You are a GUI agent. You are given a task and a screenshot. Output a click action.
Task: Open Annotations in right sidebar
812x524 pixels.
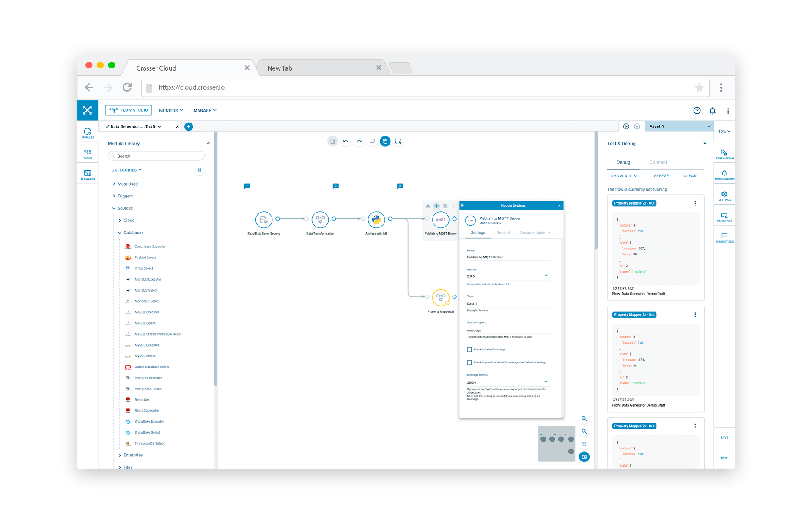point(724,237)
